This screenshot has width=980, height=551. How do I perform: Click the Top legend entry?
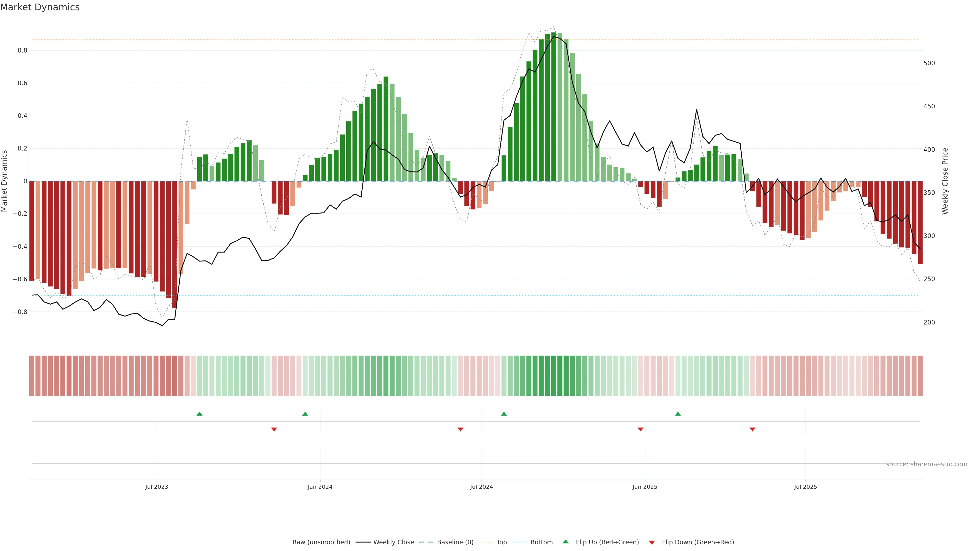(501, 542)
